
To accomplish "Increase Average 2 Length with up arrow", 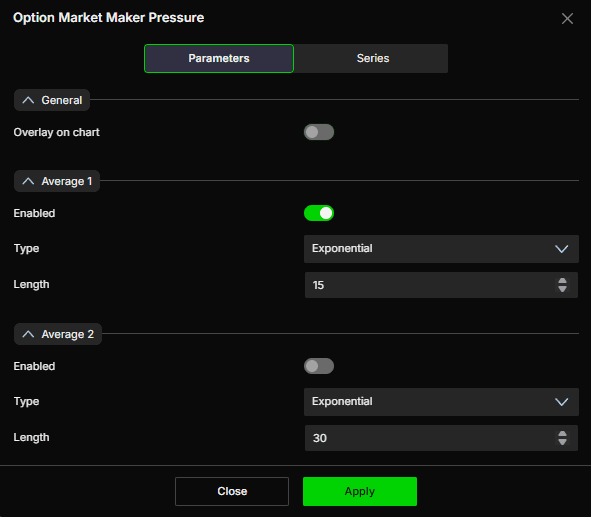I will 562,434.
